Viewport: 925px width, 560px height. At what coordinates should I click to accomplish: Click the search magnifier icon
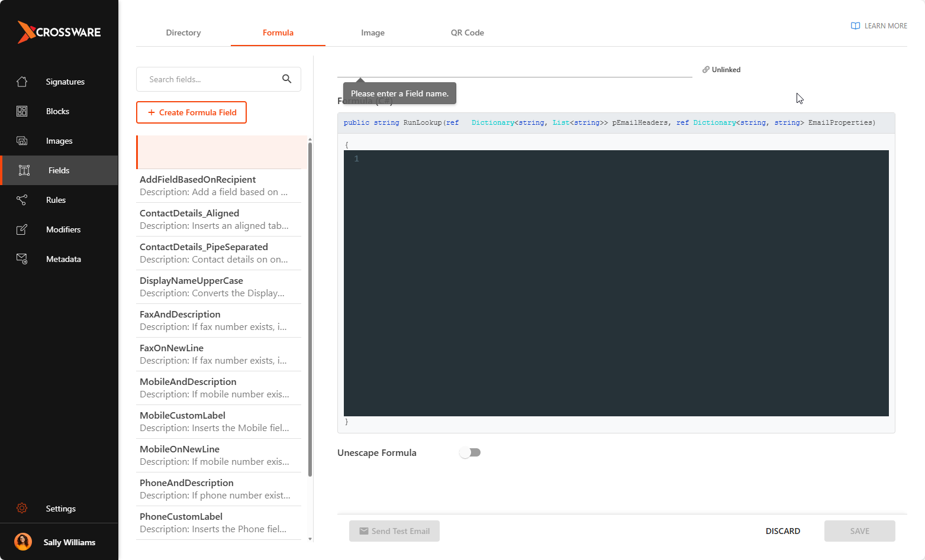(x=286, y=79)
